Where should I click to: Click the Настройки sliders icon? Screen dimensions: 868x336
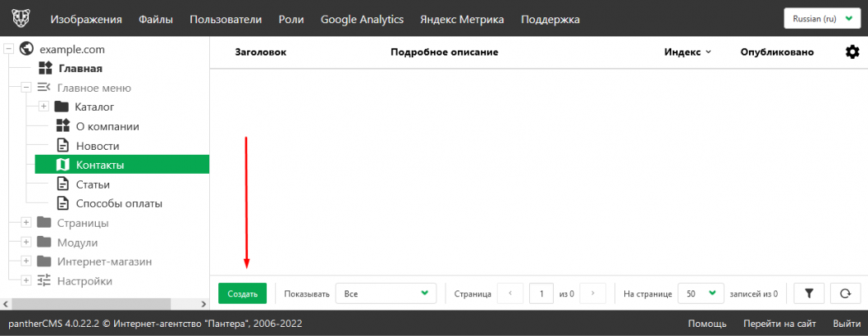pyautogui.click(x=44, y=281)
